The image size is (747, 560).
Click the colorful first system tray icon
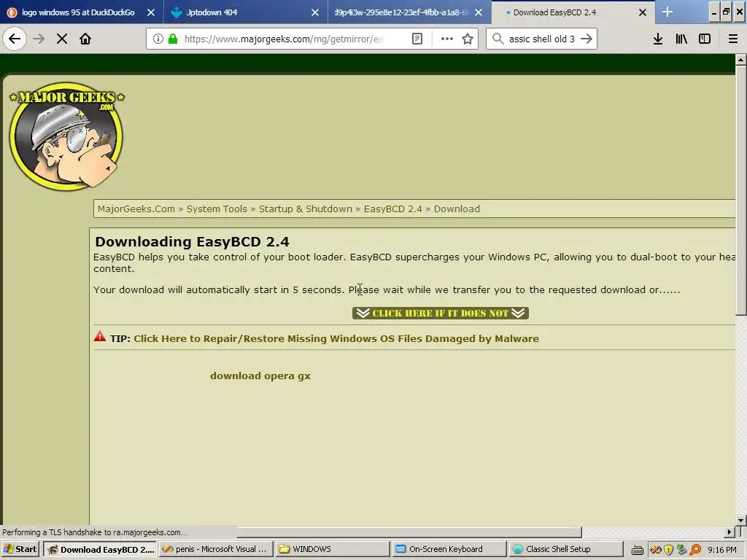[x=656, y=550]
